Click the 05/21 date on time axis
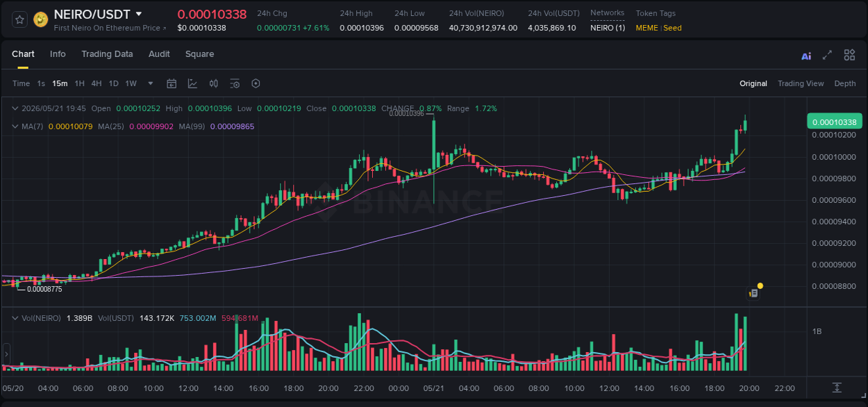868x407 pixels. click(433, 388)
